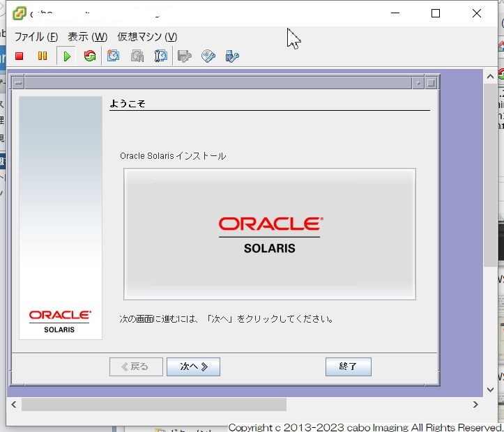Click the 次の画面に進むには instruction text
Image resolution: width=504 pixels, height=432 pixels.
point(226,319)
